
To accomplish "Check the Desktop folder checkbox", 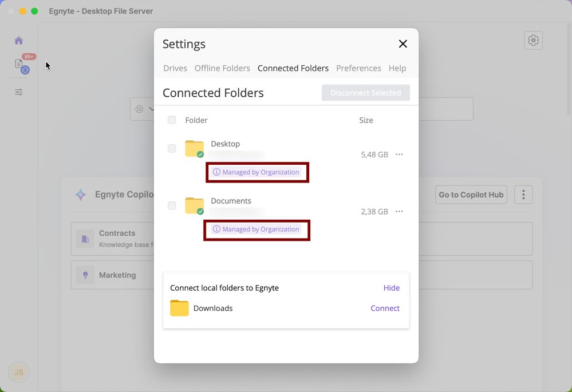I will (x=172, y=148).
